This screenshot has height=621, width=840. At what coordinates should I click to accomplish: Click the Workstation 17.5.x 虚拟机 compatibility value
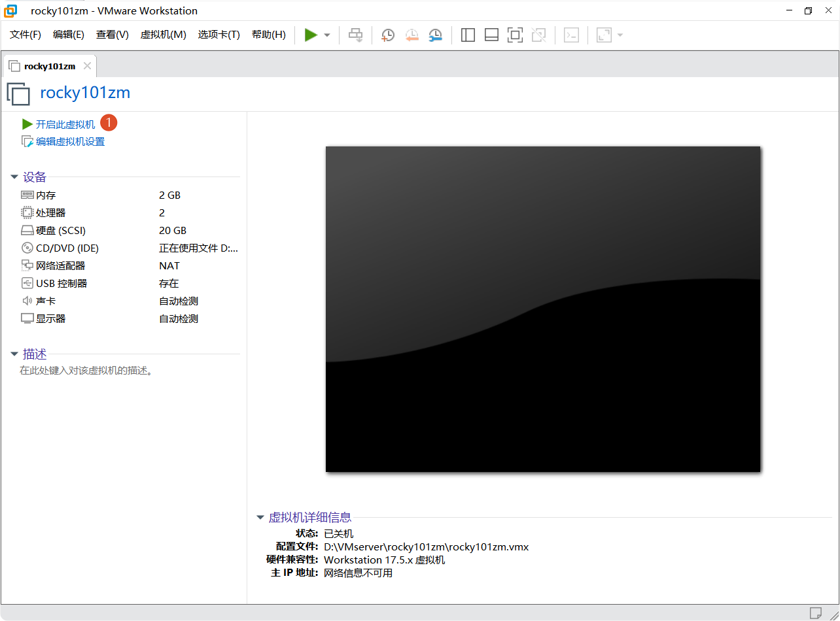click(385, 560)
